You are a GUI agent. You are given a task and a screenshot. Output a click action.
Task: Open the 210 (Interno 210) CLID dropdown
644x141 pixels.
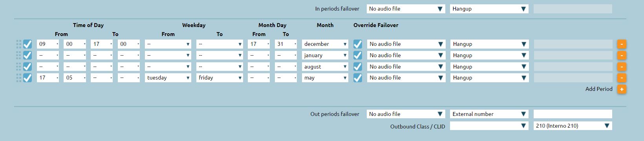coord(573,126)
